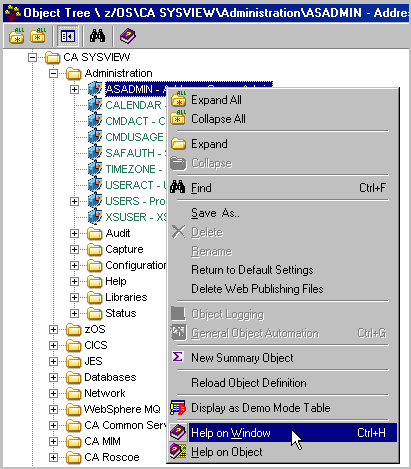Click the Demo Mode Table menu icon

click(178, 408)
